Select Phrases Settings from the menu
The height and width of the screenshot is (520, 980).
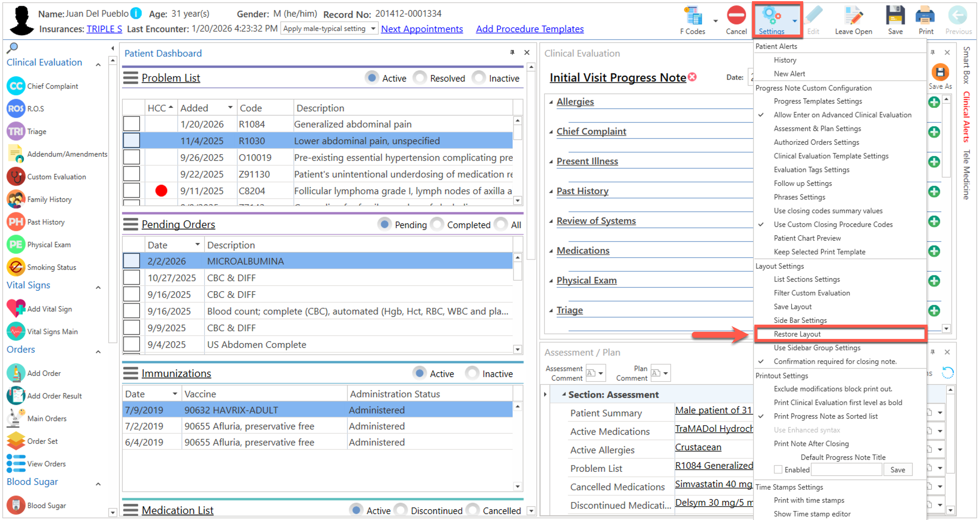[799, 197]
